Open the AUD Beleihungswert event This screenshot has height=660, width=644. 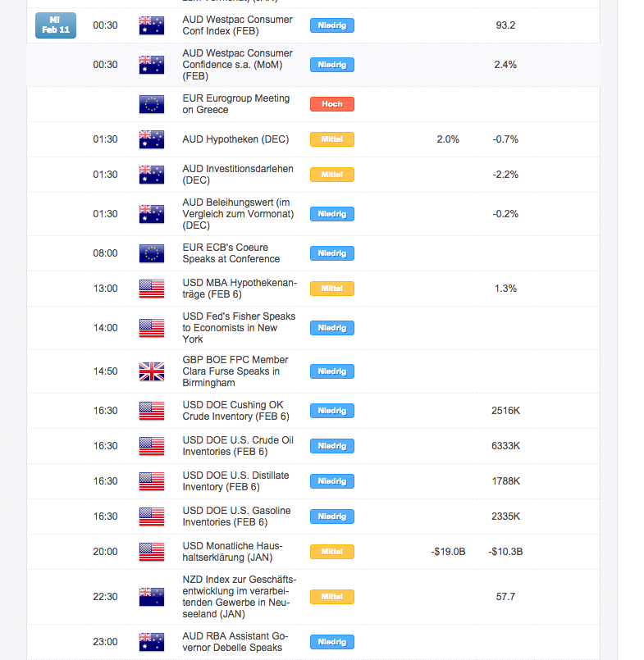pos(236,214)
